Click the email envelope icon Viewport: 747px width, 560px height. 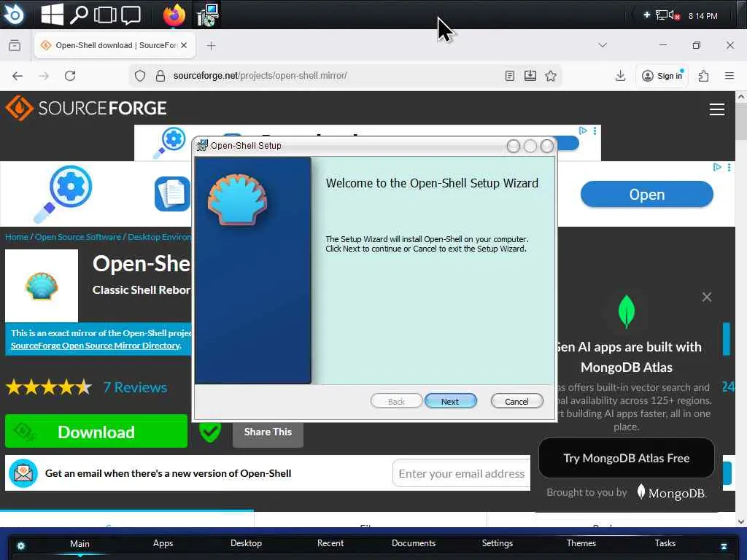point(23,473)
